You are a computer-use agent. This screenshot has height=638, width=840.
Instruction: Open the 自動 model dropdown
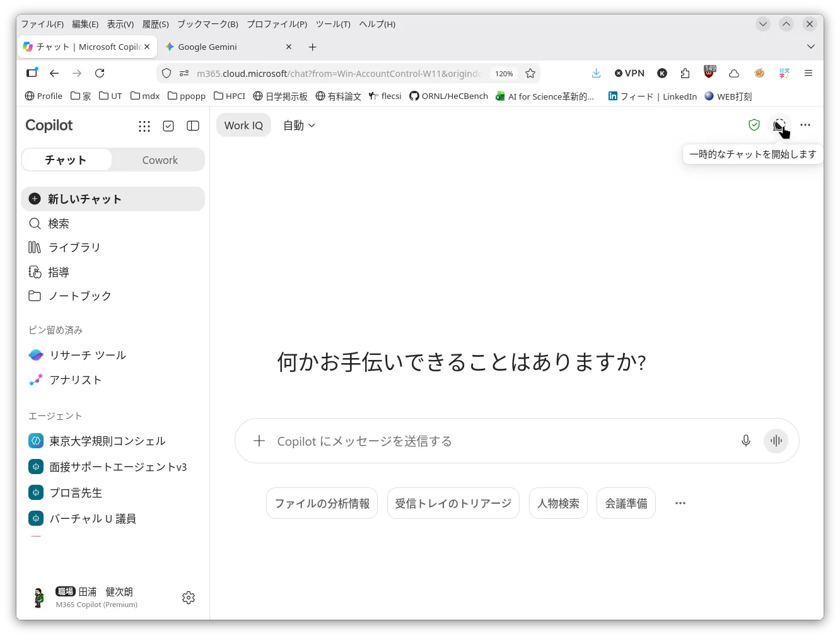point(299,125)
